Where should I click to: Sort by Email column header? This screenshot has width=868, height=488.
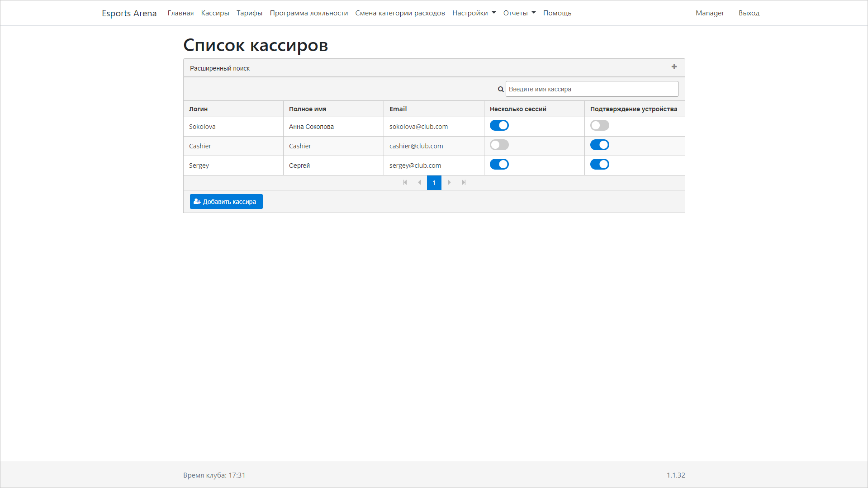click(x=434, y=109)
